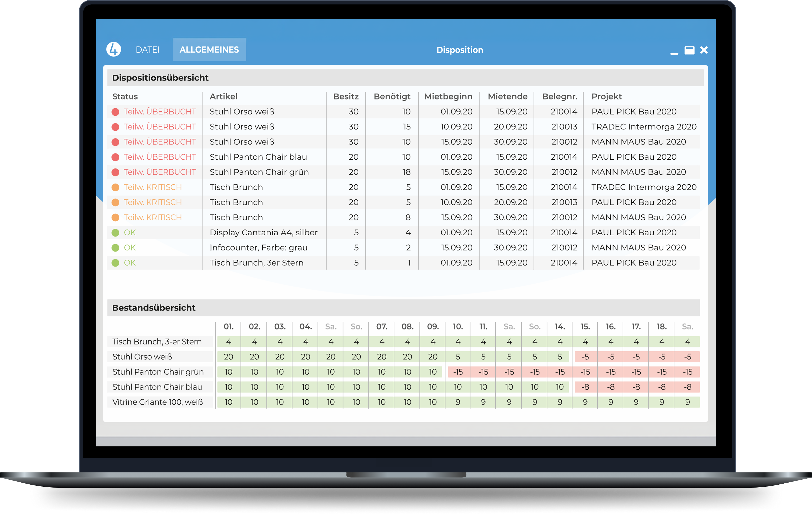
Task: Click orange status dot of Tisch Brunch 210012 row
Action: [x=115, y=217]
